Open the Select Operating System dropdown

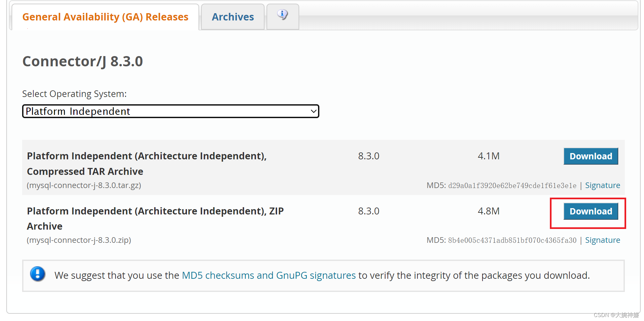click(170, 111)
